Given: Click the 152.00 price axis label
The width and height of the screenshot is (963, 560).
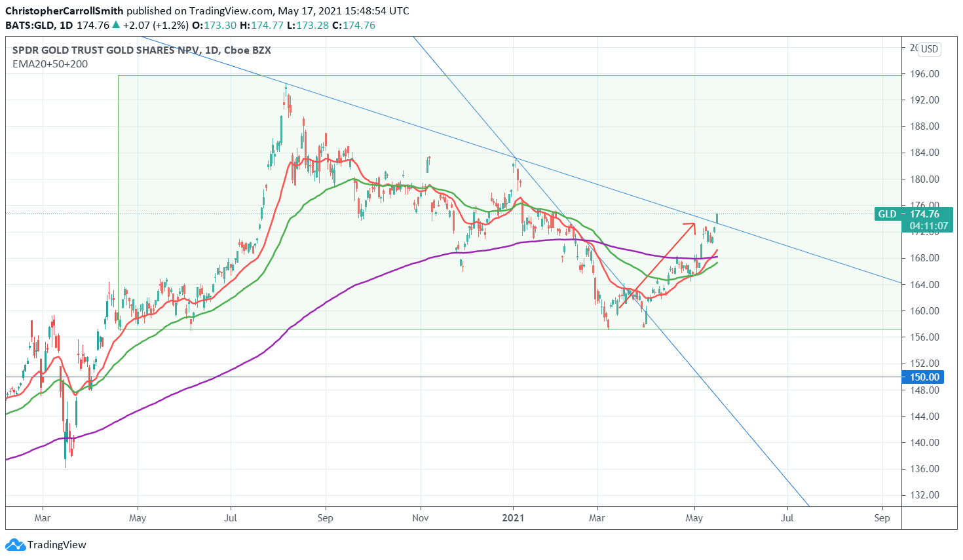Looking at the screenshot, I should (x=924, y=364).
